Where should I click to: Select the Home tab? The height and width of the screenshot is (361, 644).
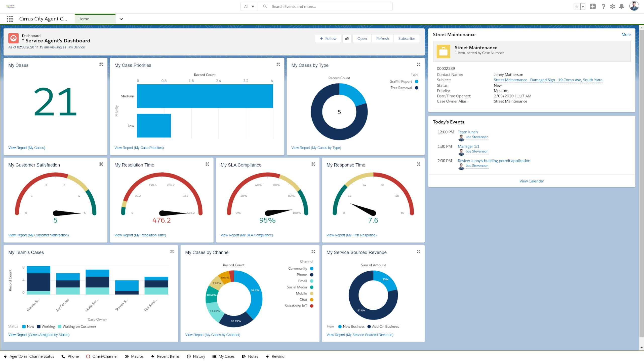click(95, 19)
